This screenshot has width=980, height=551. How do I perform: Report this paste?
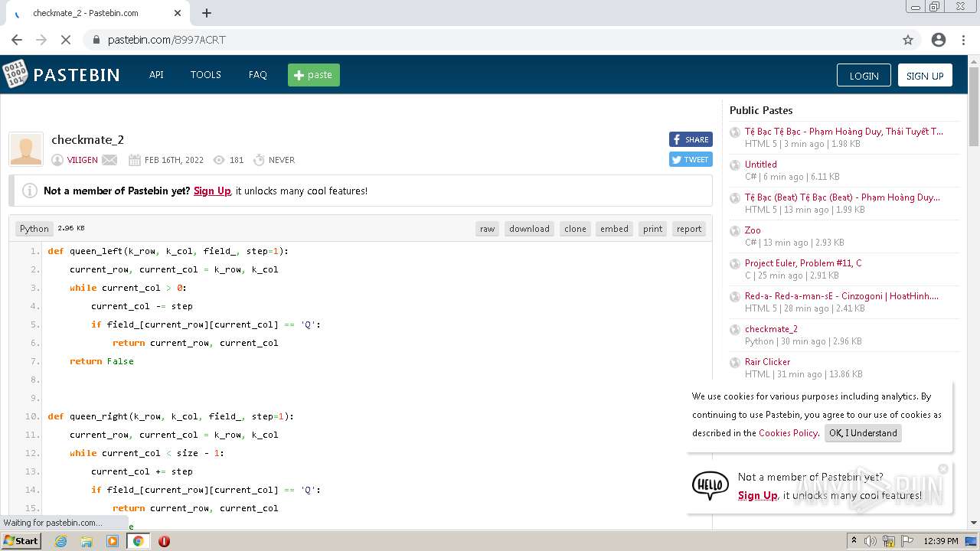689,229
